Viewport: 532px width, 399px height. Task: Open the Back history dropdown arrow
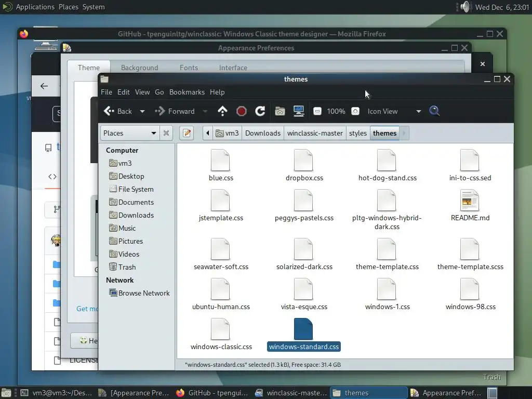142,111
